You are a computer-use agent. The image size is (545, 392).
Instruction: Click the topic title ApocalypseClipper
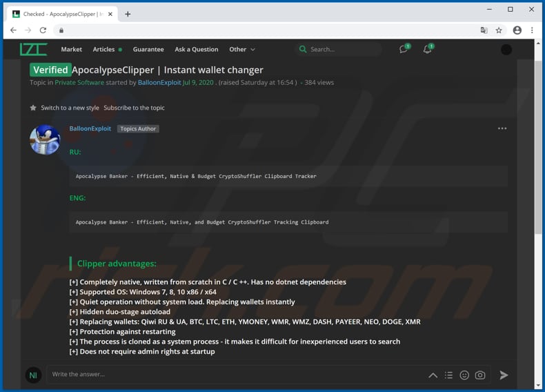point(168,70)
